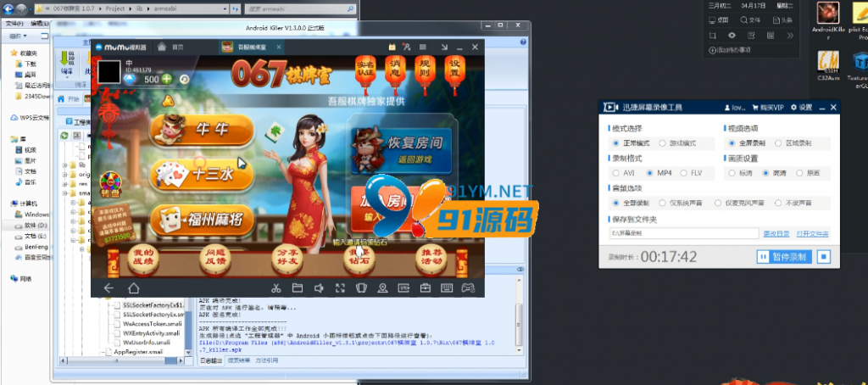The image size is (868, 385).
Task: Click the stop recording square button
Action: (825, 257)
